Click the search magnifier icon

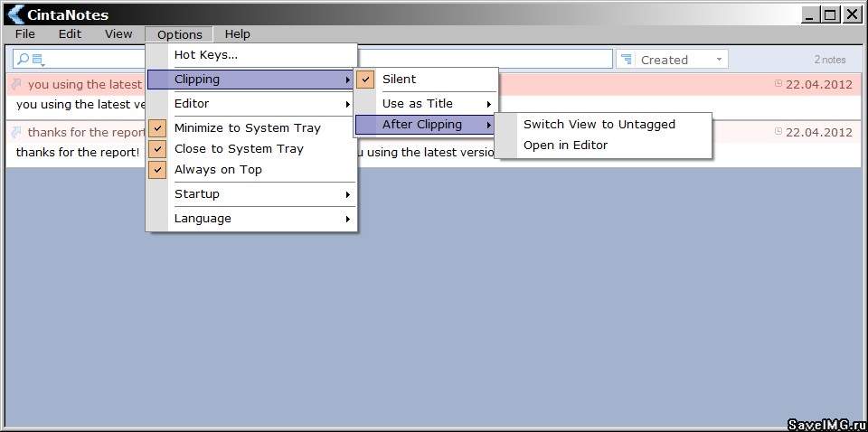(x=24, y=60)
